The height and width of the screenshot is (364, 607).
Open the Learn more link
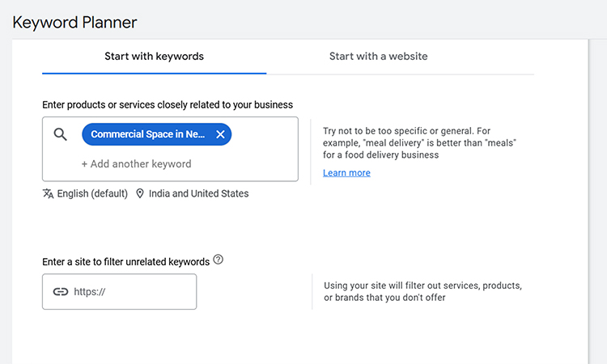pos(346,173)
